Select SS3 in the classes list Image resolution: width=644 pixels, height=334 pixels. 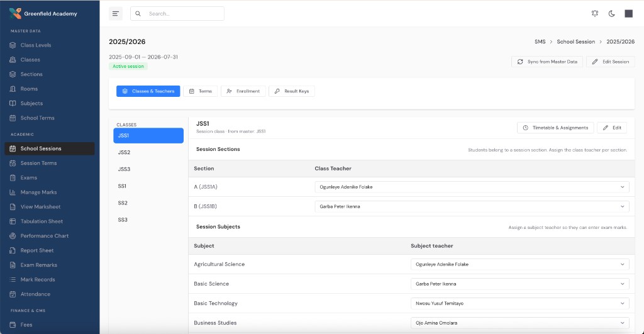coord(148,220)
